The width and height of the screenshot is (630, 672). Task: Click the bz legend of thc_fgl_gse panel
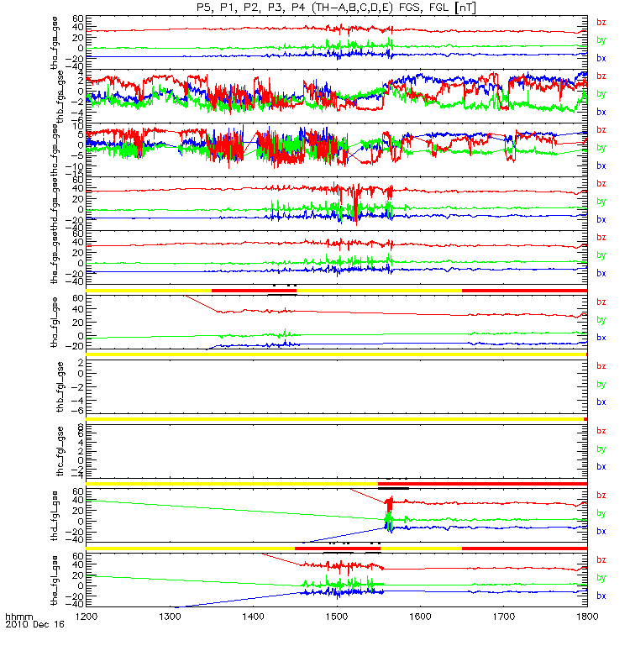[x=601, y=431]
